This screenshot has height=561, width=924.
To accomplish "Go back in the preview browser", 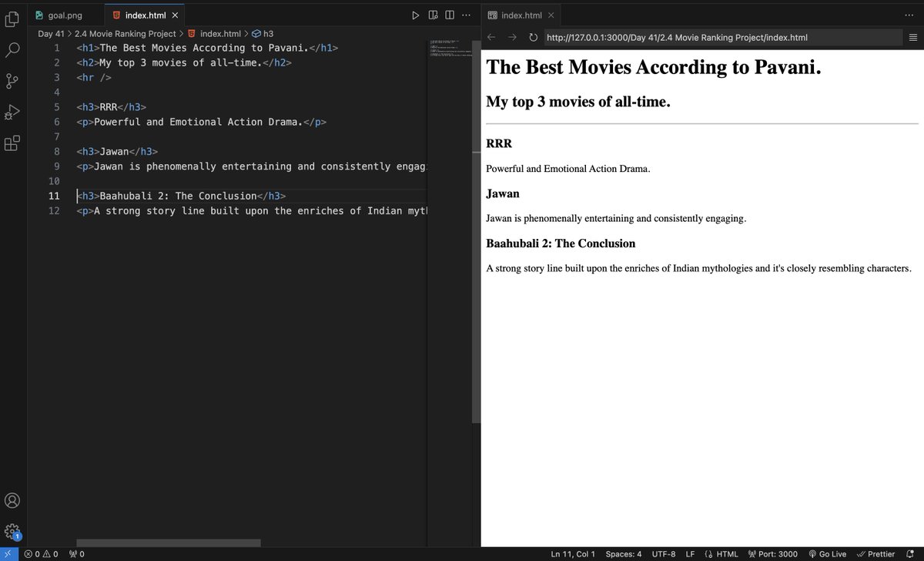I will (492, 37).
